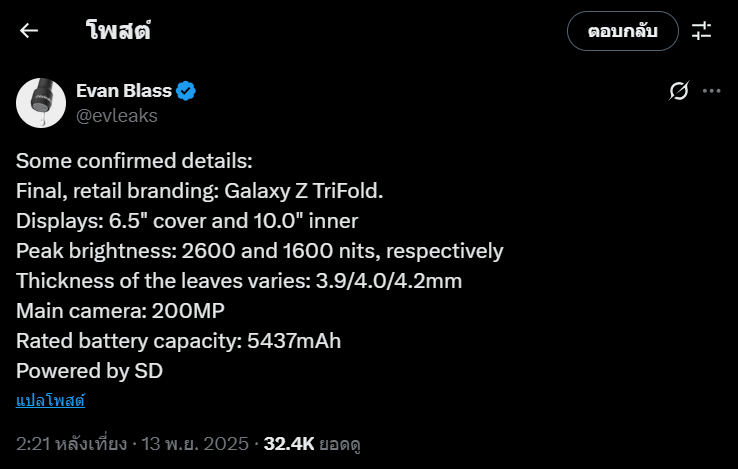Go back using the left arrow
Viewport: 738px width, 469px height.
point(29,30)
